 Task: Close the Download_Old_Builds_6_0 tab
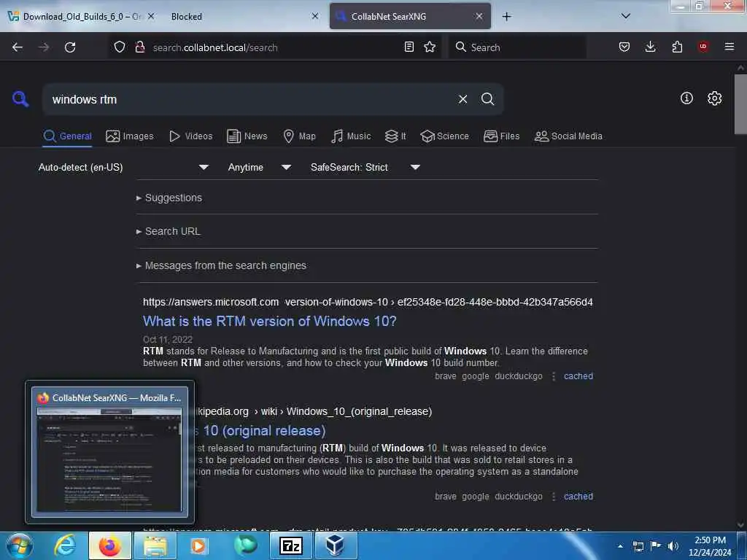click(x=150, y=16)
